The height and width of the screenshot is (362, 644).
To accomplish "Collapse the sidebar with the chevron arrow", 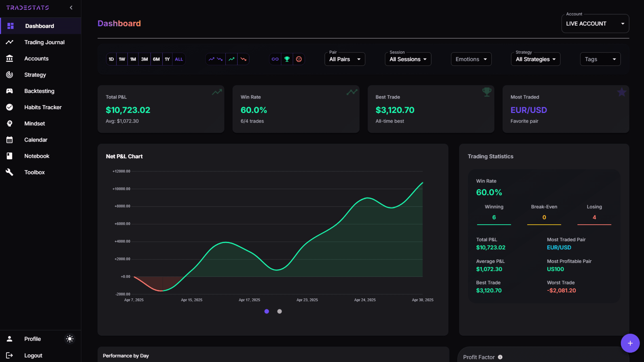I will (x=71, y=8).
